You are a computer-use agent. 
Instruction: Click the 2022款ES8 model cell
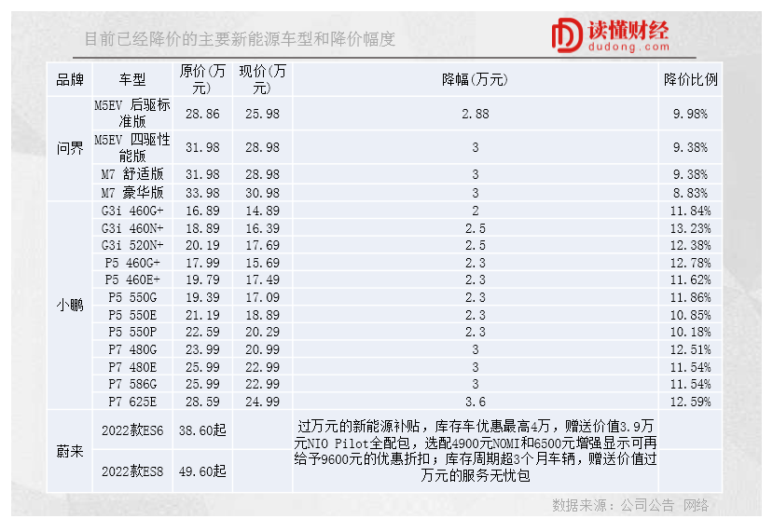pos(132,471)
